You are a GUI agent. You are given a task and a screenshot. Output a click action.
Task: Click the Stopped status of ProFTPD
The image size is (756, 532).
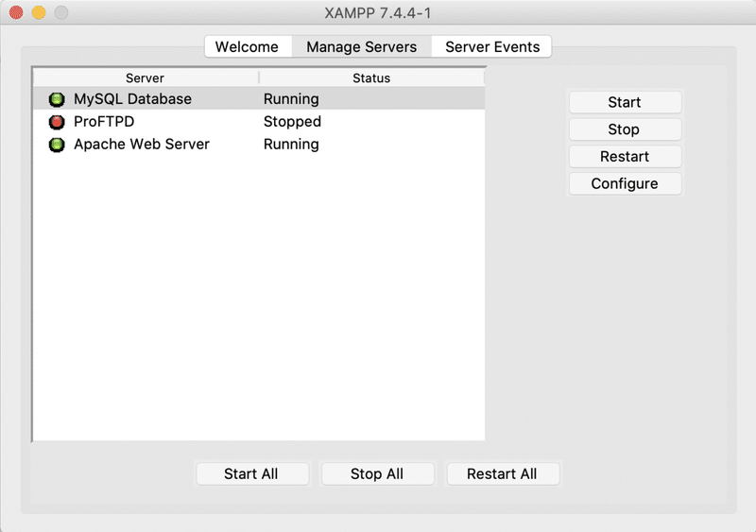pyautogui.click(x=292, y=122)
